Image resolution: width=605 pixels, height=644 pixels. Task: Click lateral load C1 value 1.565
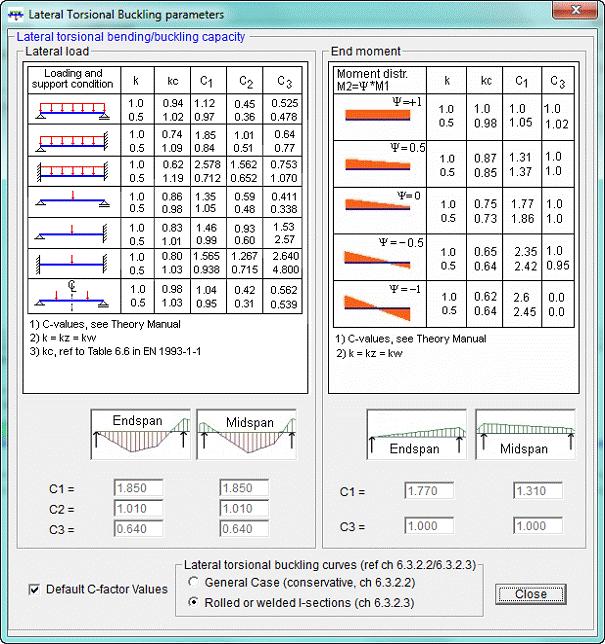(206, 256)
